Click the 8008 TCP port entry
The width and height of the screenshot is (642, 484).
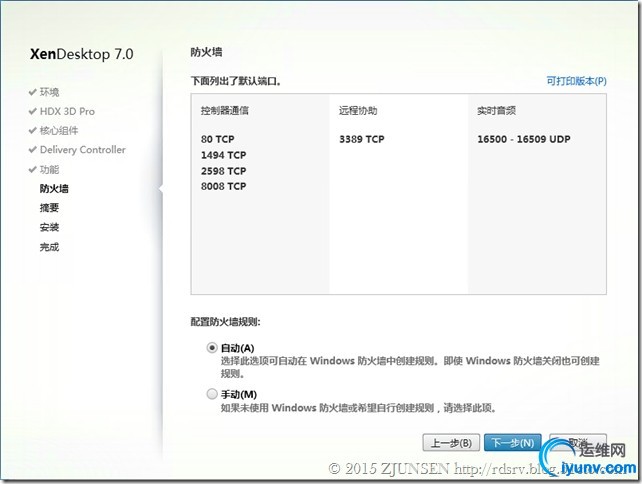click(224, 187)
